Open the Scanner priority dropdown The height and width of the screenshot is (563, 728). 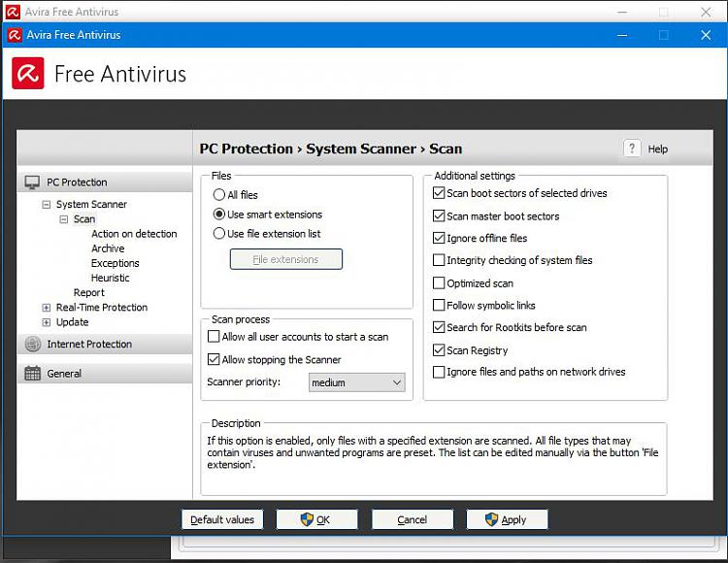(356, 382)
